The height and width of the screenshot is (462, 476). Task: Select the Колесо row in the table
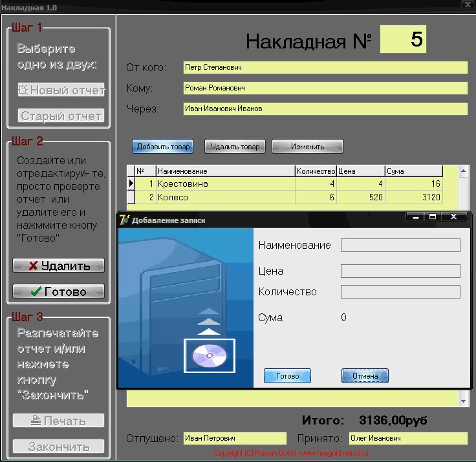tap(225, 197)
